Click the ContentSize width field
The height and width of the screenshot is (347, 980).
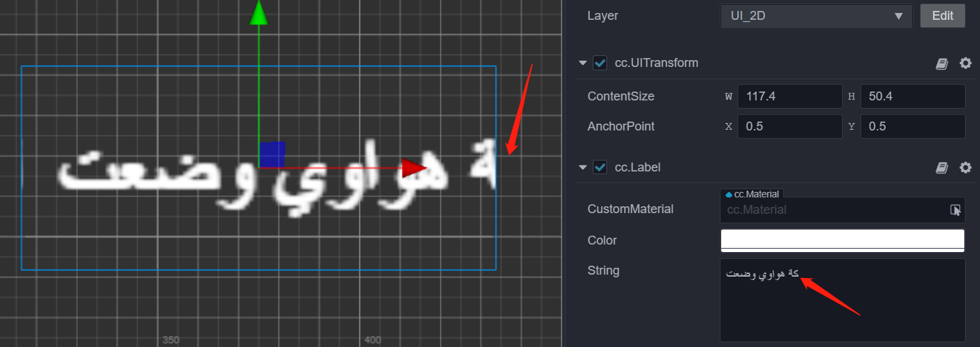(789, 96)
